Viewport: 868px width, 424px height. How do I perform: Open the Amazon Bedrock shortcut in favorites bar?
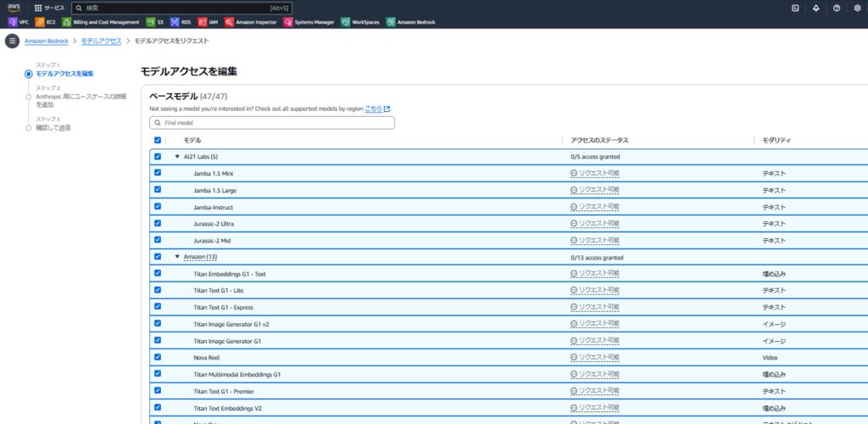pos(411,22)
